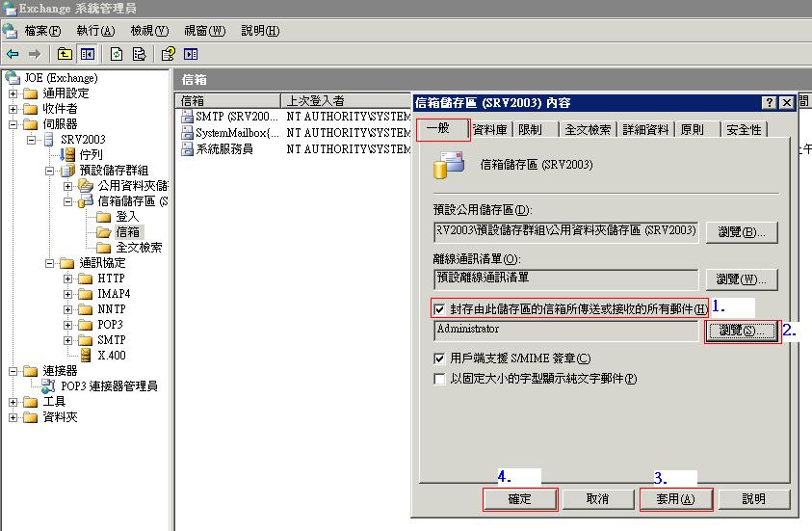Viewport: 812px width, 531px height.
Task: Open the 執行(A) menu
Action: point(95,31)
